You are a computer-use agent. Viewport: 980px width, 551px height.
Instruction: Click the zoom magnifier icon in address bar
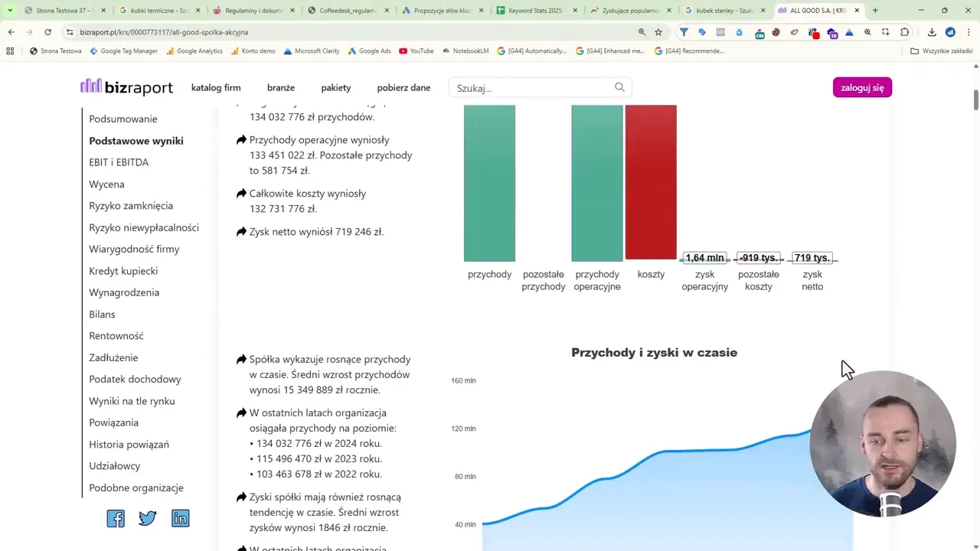click(642, 32)
